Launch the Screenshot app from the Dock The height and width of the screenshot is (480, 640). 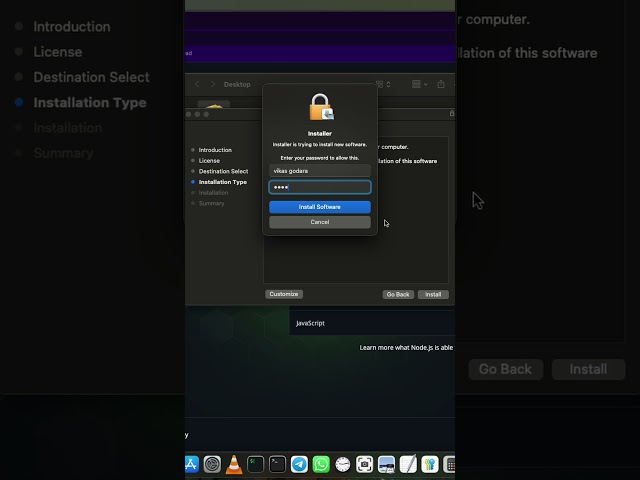364,464
